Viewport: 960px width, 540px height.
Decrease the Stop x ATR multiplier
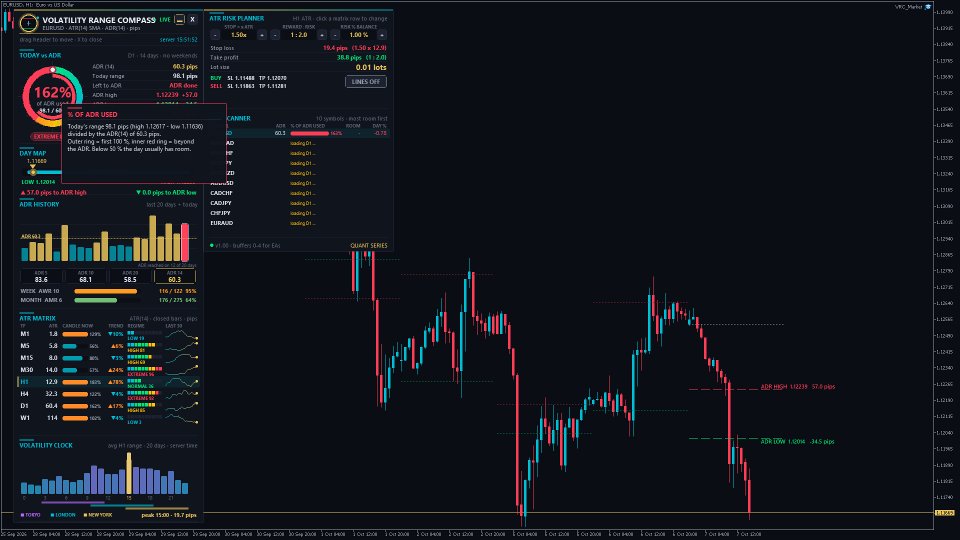pos(215,35)
